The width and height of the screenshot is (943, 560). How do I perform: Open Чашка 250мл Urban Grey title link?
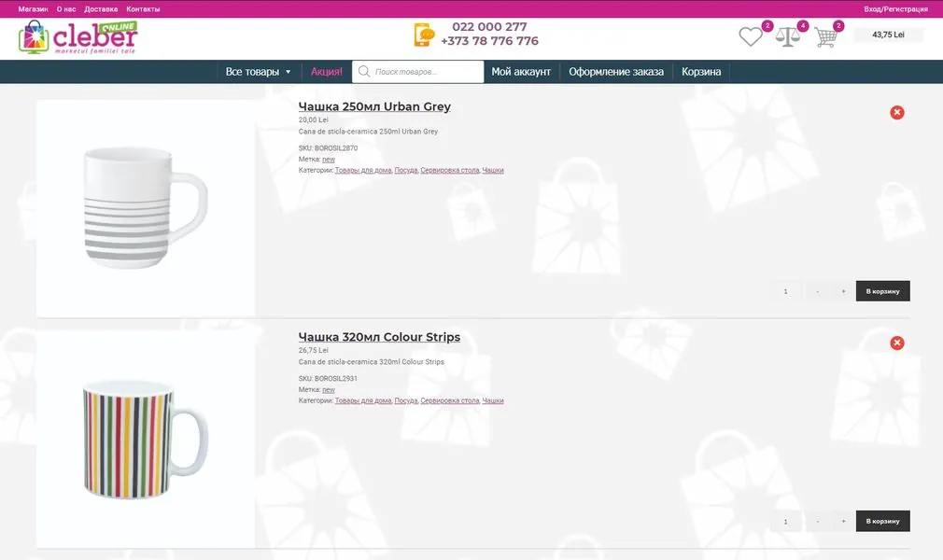coord(374,106)
